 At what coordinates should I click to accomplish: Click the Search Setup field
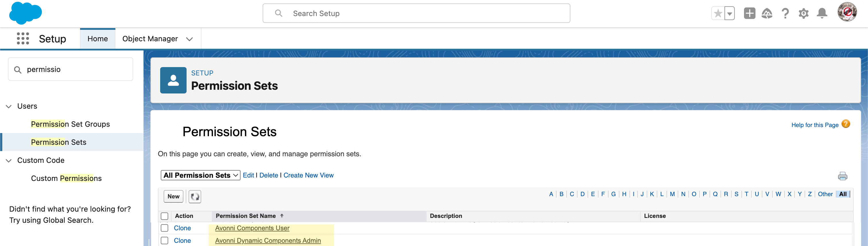tap(416, 13)
